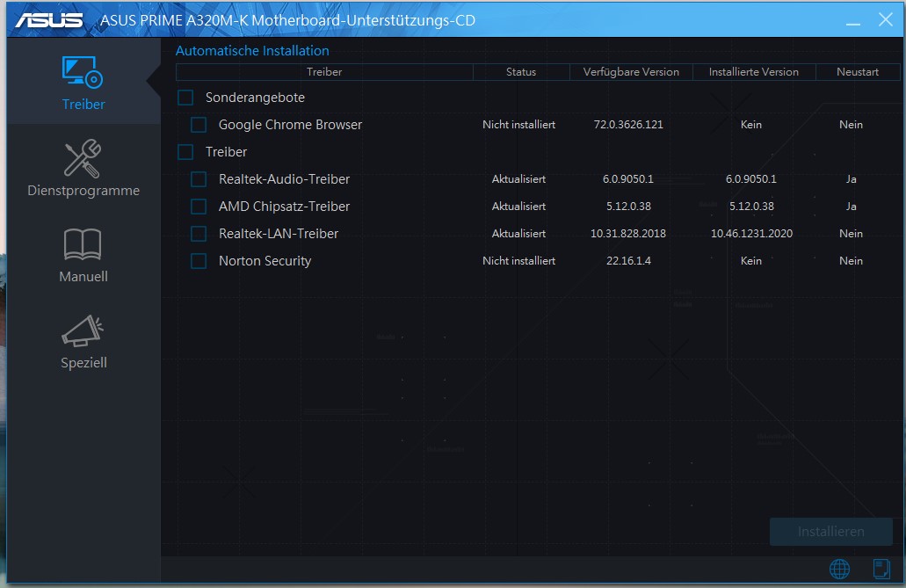Click the Norton Security entry name
Viewport: 906px width, 588px height.
tap(265, 261)
